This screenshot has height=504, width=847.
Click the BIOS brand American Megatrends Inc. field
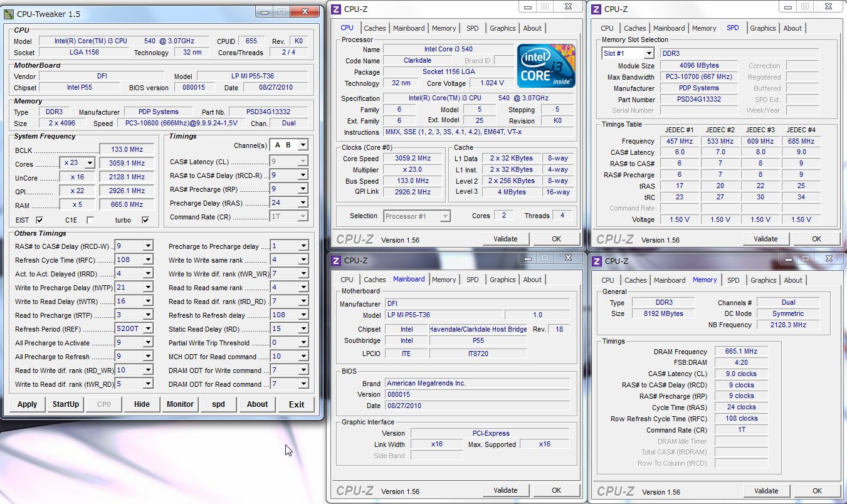coord(477,383)
